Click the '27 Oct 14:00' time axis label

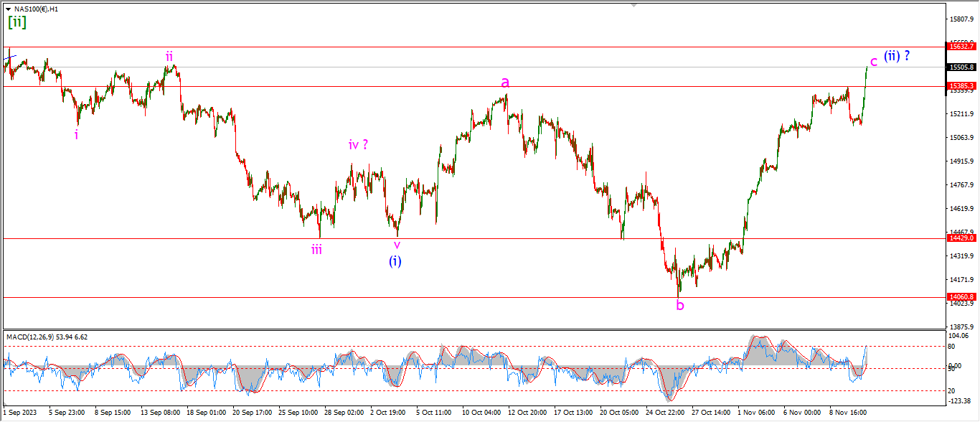pos(712,413)
